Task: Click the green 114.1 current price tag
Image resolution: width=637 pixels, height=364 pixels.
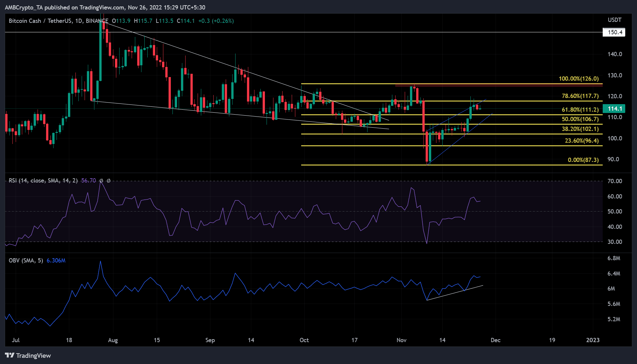Action: [613, 109]
